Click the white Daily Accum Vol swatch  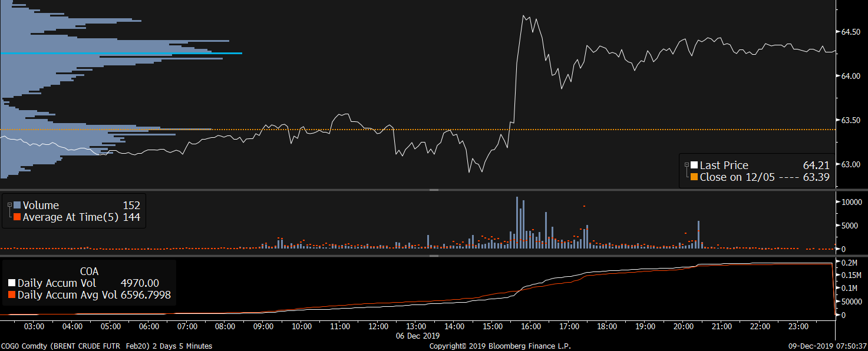point(12,283)
